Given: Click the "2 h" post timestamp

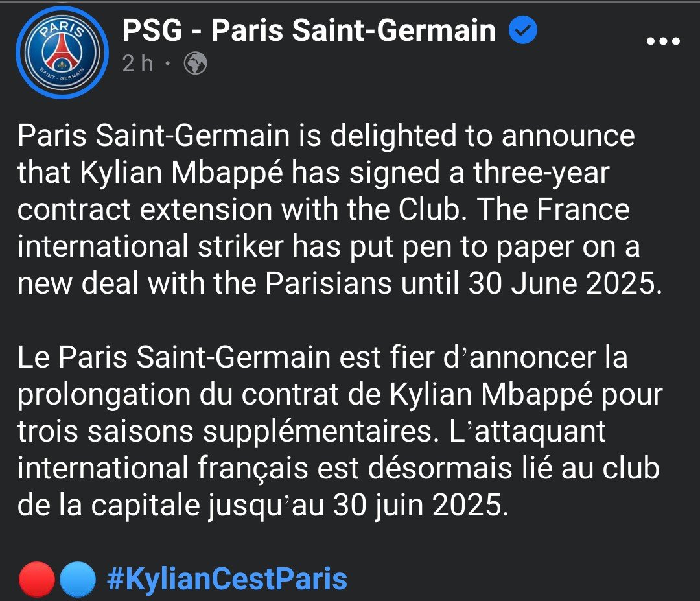Looking at the screenshot, I should pyautogui.click(x=137, y=64).
